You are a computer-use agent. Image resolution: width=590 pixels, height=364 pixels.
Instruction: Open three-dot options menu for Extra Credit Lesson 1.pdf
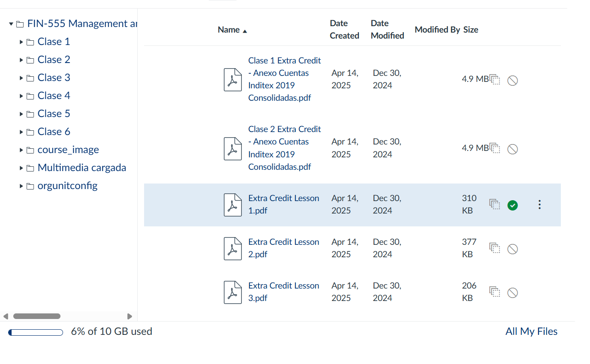[x=539, y=205]
